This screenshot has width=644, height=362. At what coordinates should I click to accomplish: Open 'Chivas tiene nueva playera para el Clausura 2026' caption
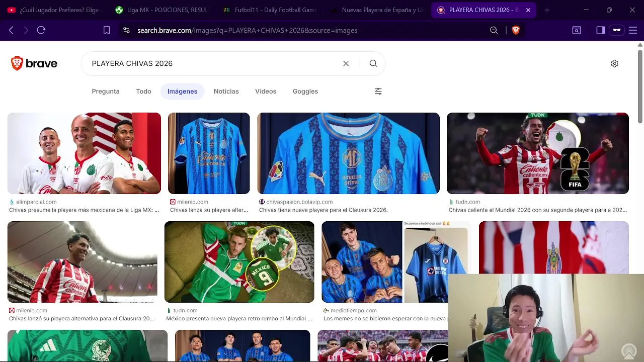[x=324, y=210]
